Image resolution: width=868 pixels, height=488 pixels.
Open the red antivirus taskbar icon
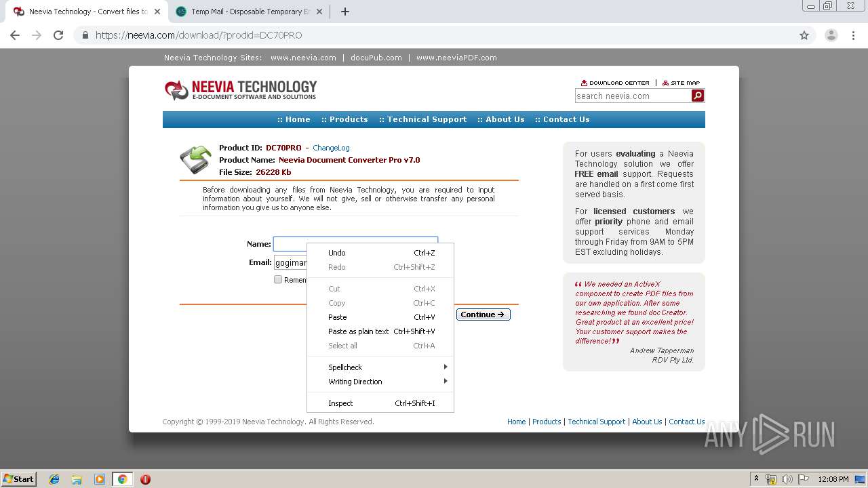(x=145, y=479)
